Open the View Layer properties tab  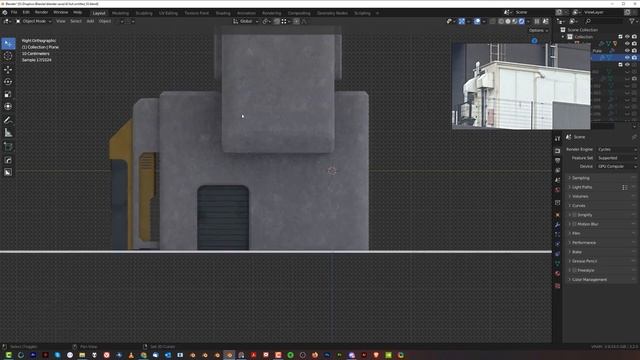[x=558, y=170]
